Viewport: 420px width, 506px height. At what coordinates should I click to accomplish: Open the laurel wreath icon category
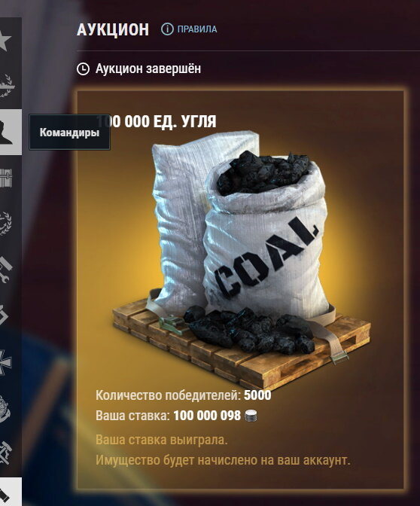[5, 224]
